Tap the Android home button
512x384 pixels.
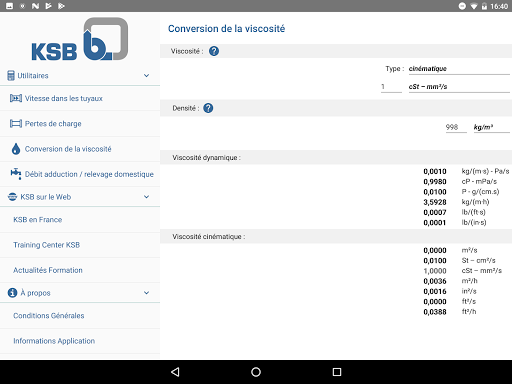click(x=256, y=372)
